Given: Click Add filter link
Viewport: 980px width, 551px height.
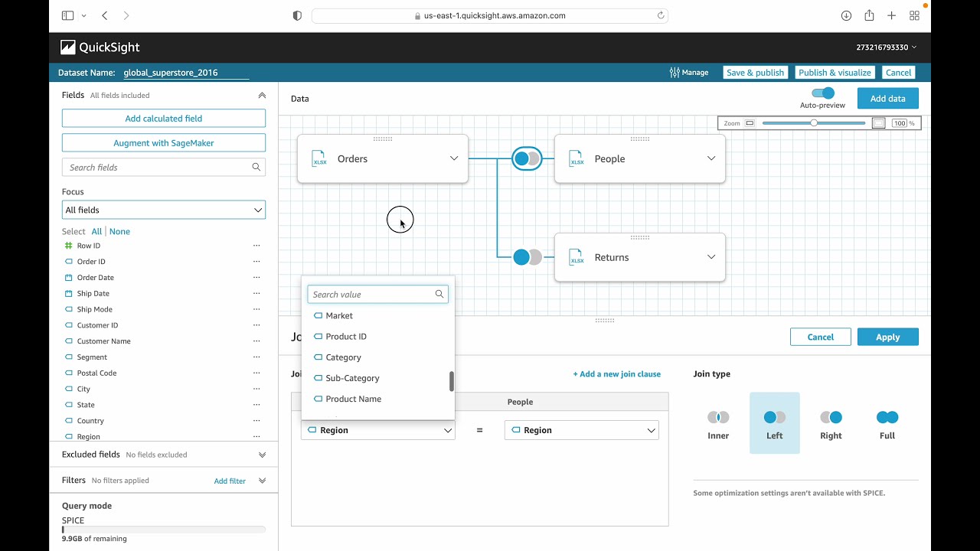Looking at the screenshot, I should [230, 481].
